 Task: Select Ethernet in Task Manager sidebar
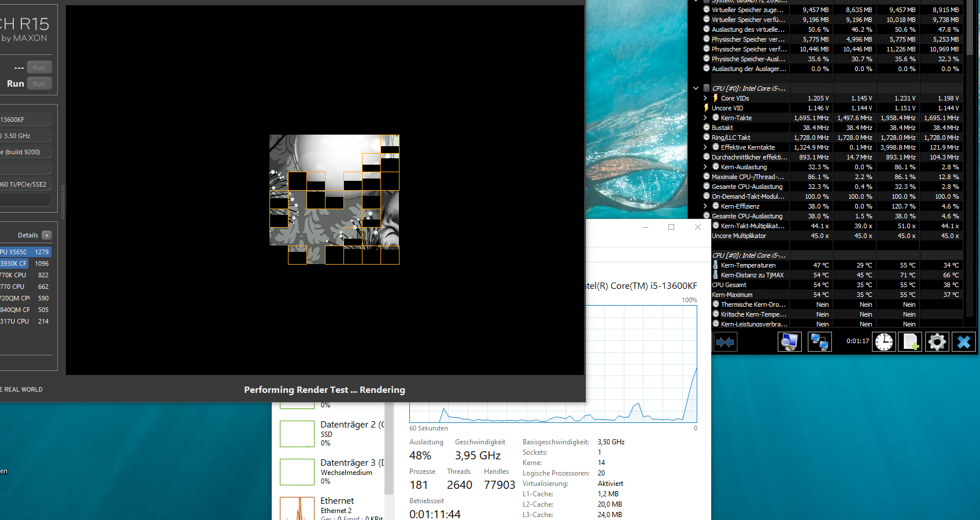click(x=331, y=507)
